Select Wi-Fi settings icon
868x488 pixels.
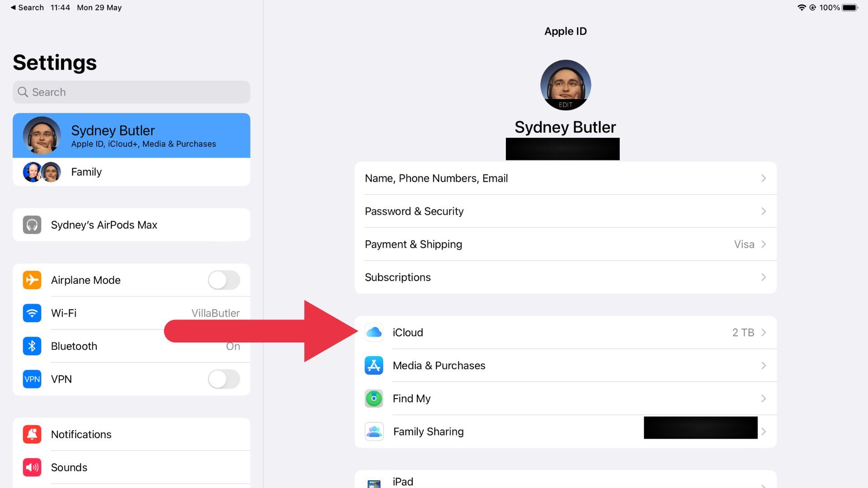31,313
